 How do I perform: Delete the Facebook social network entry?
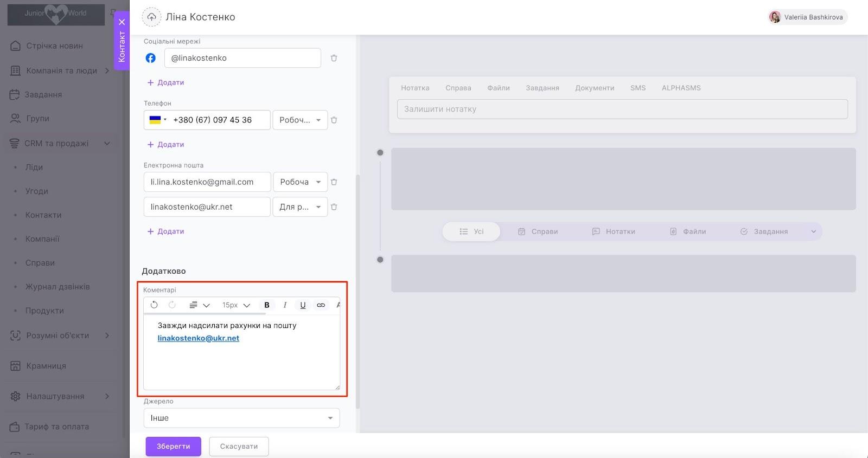[334, 58]
